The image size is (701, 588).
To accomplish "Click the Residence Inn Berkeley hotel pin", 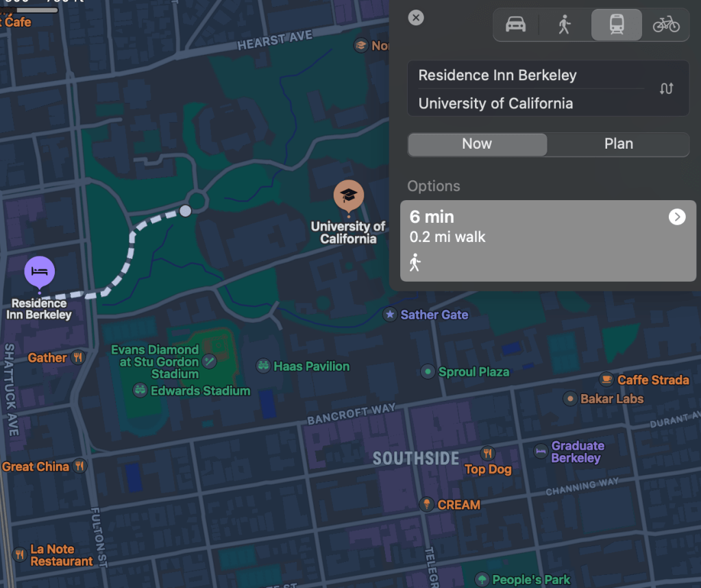I will pyautogui.click(x=40, y=272).
